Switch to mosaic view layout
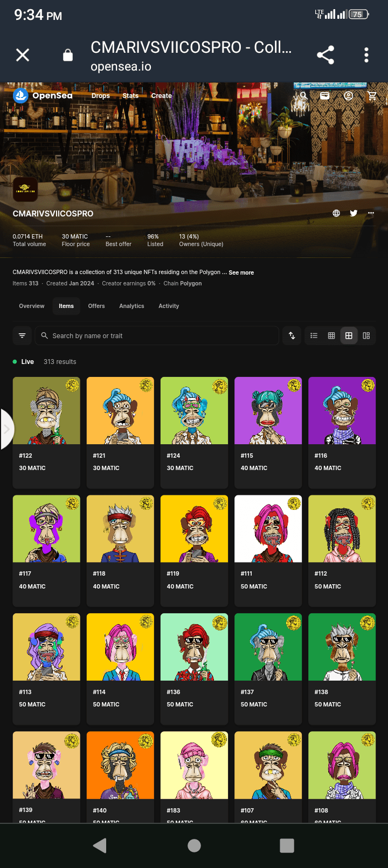The height and width of the screenshot is (868, 388). (366, 335)
